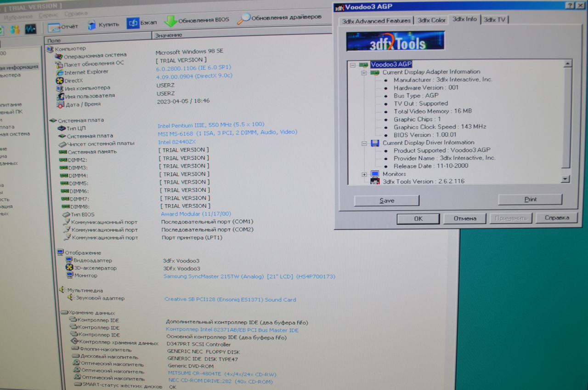Expand the Monitors tree node
Image resolution: width=588 pixels, height=390 pixels.
pyautogui.click(x=364, y=174)
